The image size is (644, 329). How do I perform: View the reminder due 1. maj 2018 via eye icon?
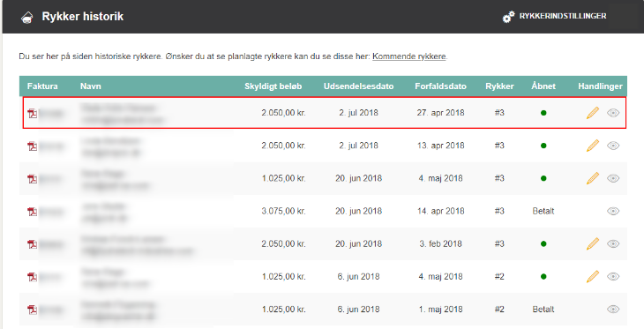(x=613, y=310)
